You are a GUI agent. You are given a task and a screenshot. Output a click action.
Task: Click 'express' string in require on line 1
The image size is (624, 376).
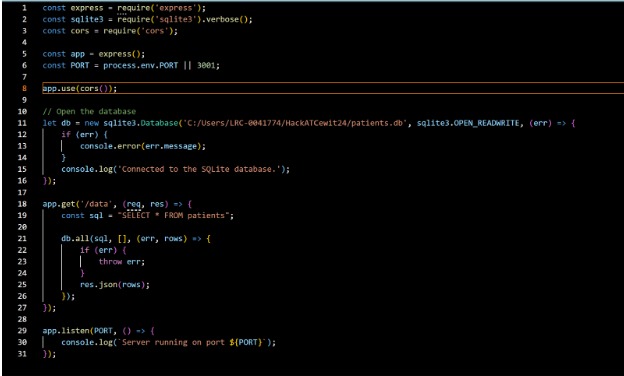tap(176, 8)
